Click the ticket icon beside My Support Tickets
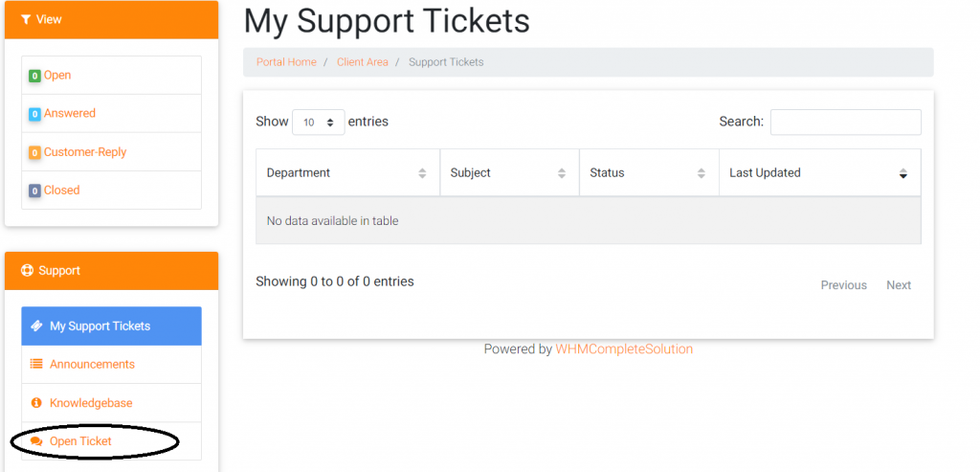 36,326
